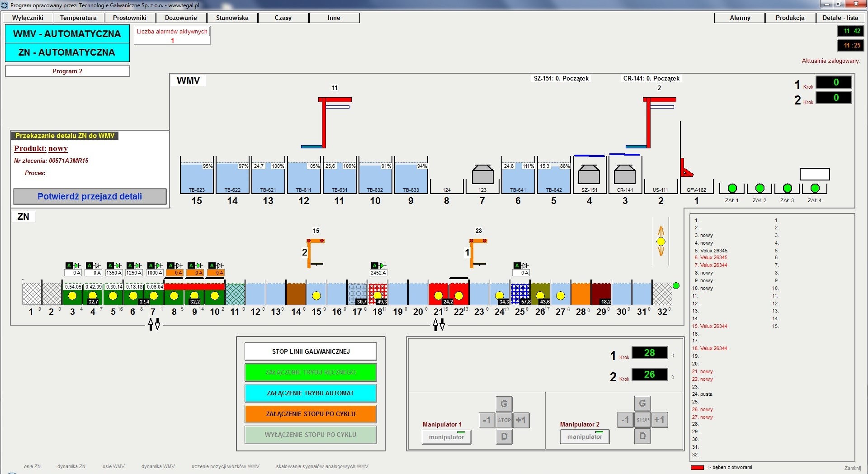Select tank TB-623 at WMV station 15
Image resolution: width=868 pixels, height=474 pixels.
(197, 175)
